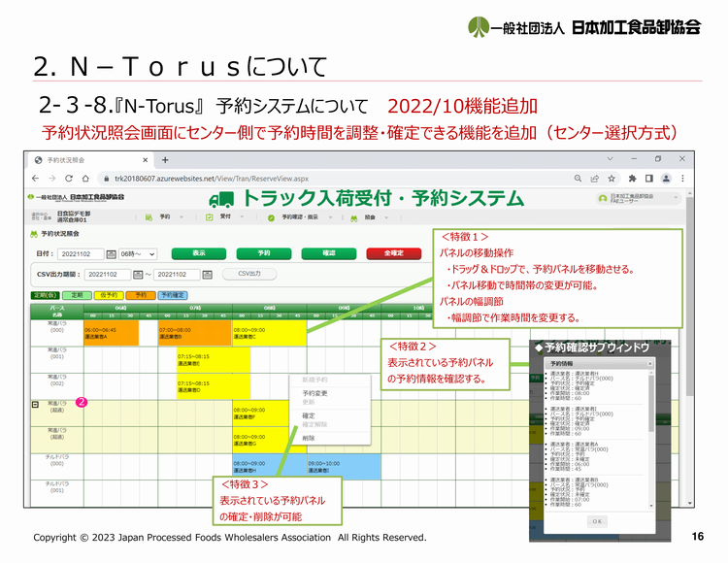Image resolution: width=728 pixels, height=563 pixels.
Task: Close the 予約状況照会 browser tab
Action: pyautogui.click(x=145, y=160)
